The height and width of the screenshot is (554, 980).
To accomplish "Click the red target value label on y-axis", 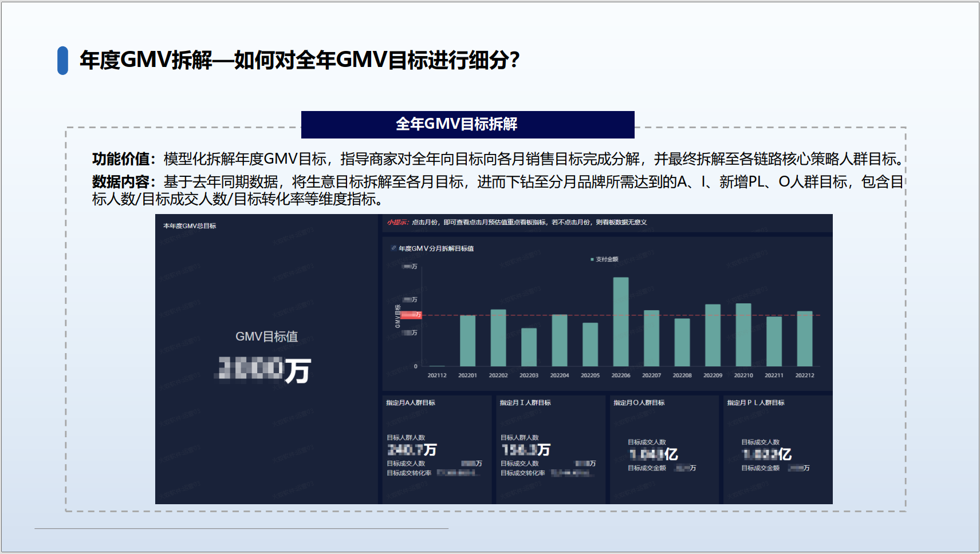I will coord(411,315).
